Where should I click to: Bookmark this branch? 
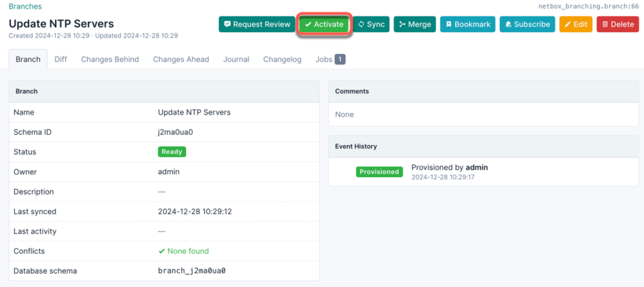[468, 24]
